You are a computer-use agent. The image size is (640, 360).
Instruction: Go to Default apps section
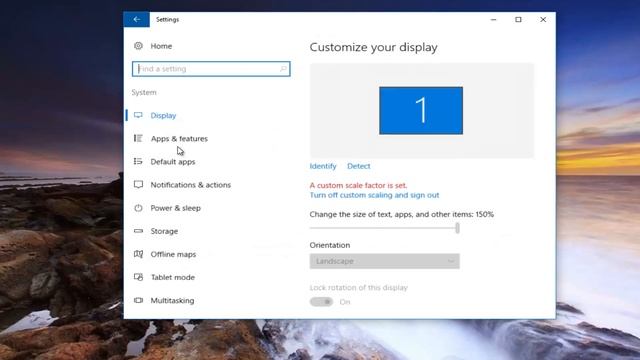click(173, 162)
